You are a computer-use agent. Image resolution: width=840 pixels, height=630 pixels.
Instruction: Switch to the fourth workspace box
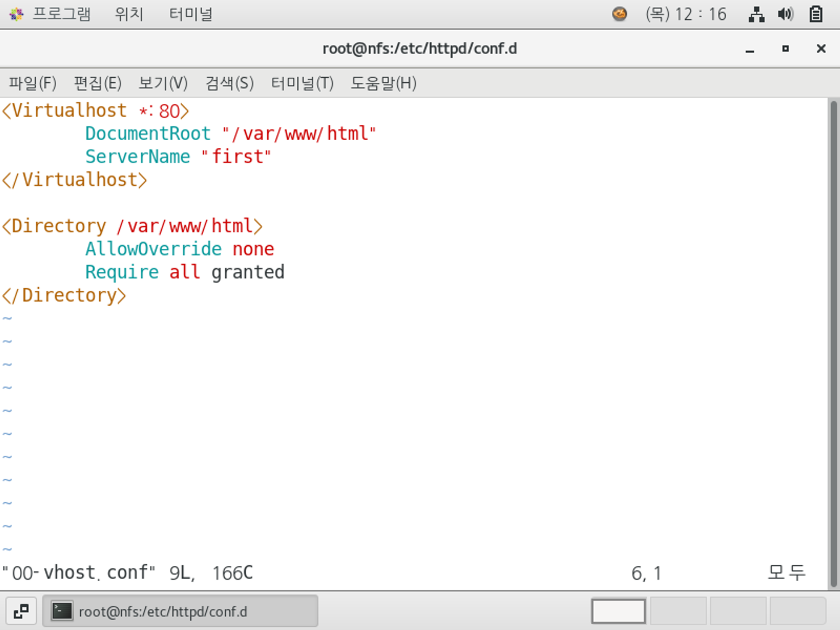797,611
